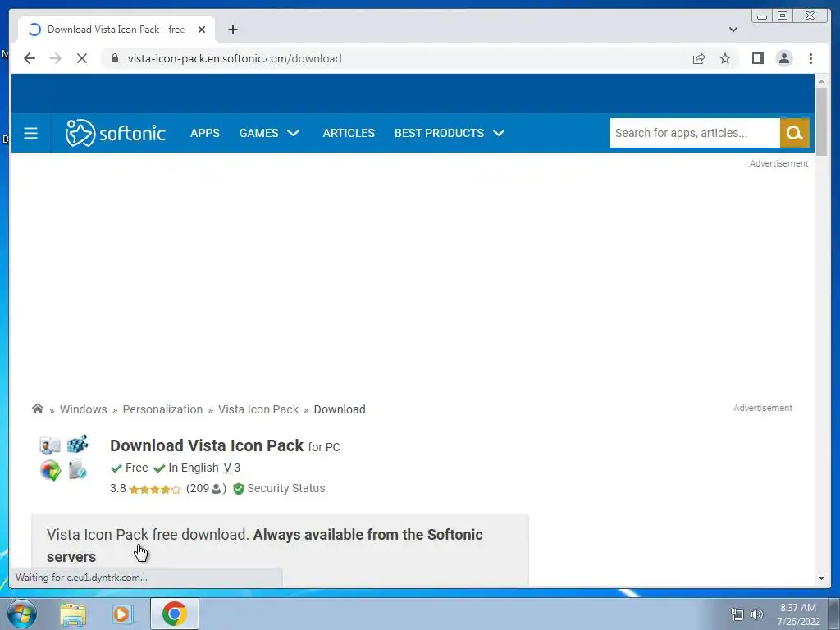This screenshot has width=840, height=630.
Task: Open the Chrome side panel
Action: [757, 58]
